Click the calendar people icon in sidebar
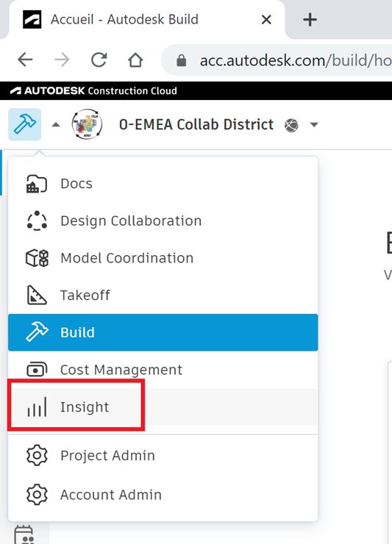392x544 pixels. point(24,534)
